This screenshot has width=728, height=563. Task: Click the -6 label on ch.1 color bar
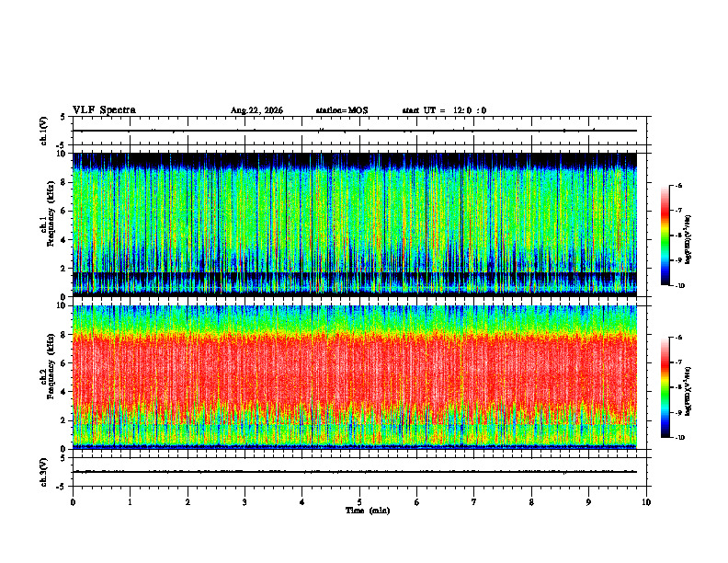(x=678, y=186)
